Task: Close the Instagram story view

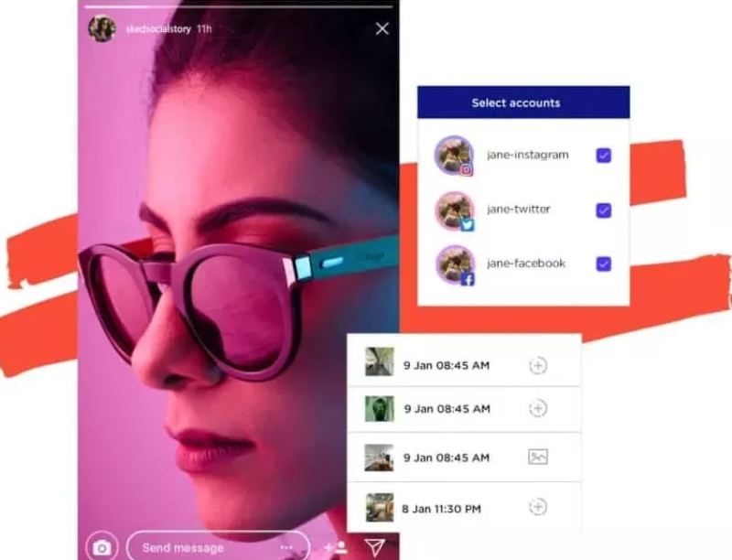Action: (382, 29)
